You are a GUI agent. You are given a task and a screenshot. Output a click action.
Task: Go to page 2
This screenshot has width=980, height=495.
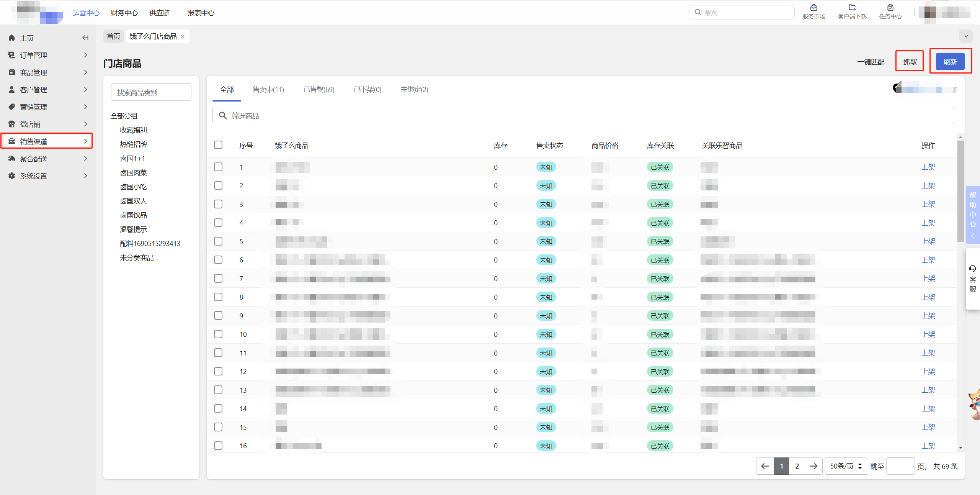coord(797,466)
